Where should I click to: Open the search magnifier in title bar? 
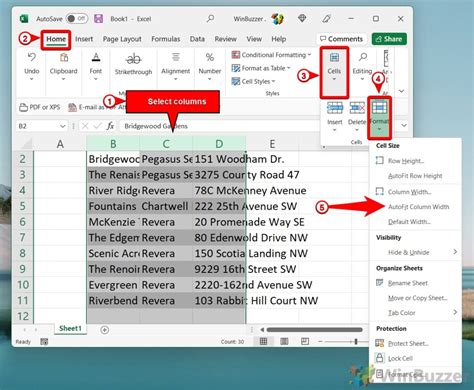tap(210, 18)
